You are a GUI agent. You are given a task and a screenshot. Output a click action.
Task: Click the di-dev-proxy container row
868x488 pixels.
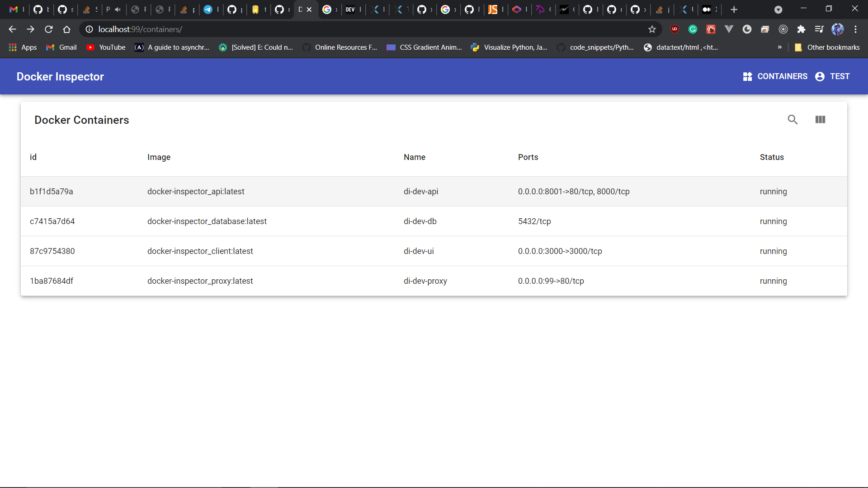pos(434,281)
